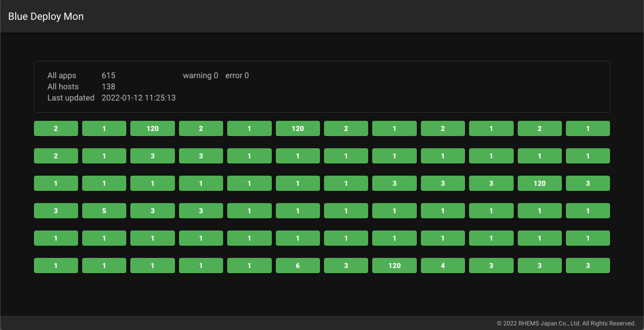Click the green button labeled 5
This screenshot has width=644, height=330.
pyautogui.click(x=104, y=211)
